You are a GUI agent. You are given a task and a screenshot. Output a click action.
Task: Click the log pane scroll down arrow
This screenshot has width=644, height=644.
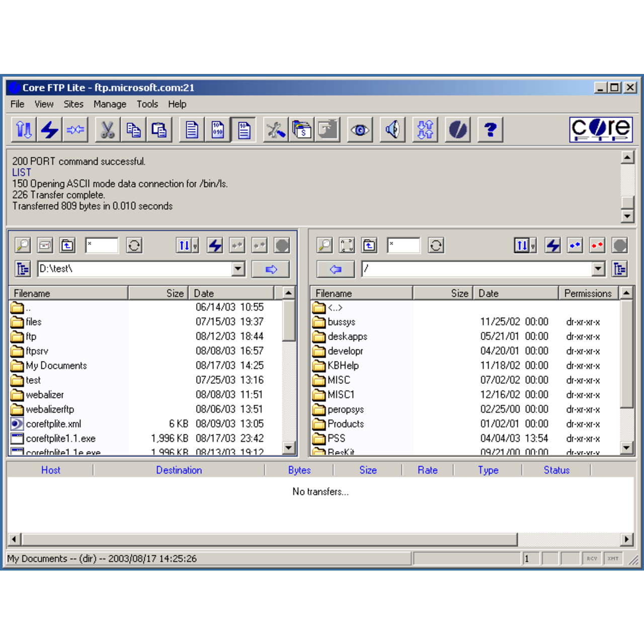627,216
